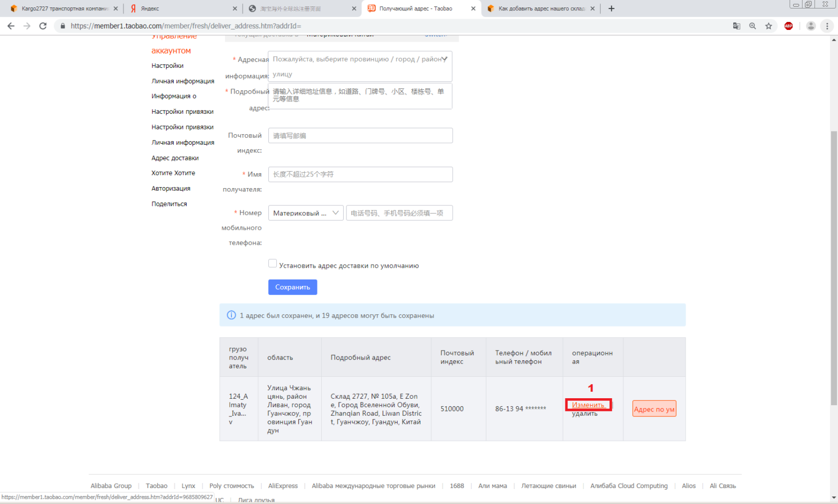838x504 pixels.
Task: Bookmark this page with the star icon
Action: point(769,26)
